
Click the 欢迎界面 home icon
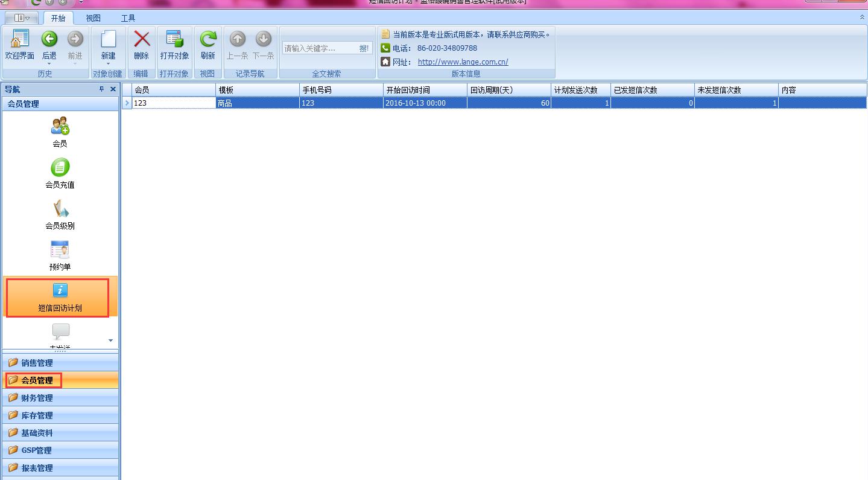[x=20, y=40]
